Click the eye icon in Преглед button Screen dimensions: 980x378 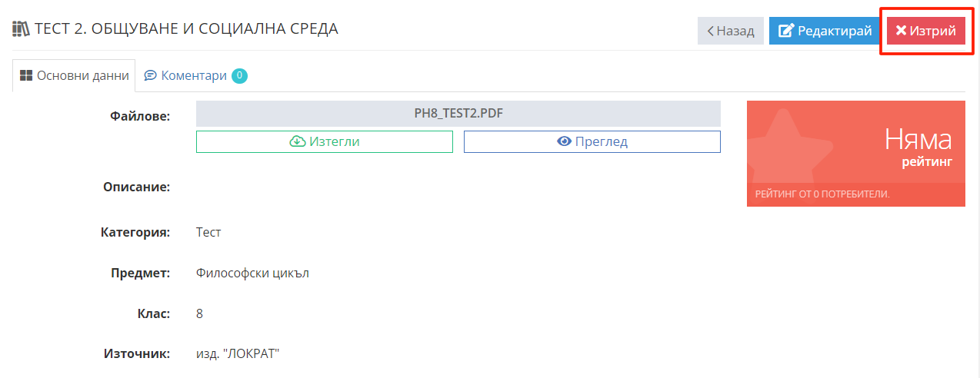(565, 141)
